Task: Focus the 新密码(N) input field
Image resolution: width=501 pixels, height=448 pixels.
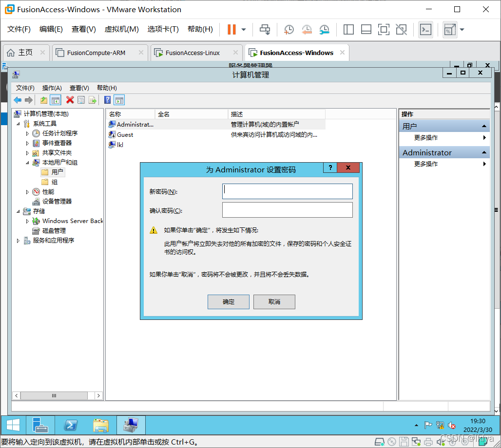Action: coord(287,191)
